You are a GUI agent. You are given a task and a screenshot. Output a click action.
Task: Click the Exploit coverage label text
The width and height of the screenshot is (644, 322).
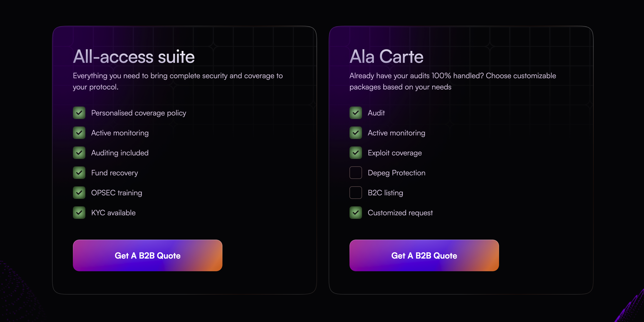click(395, 153)
